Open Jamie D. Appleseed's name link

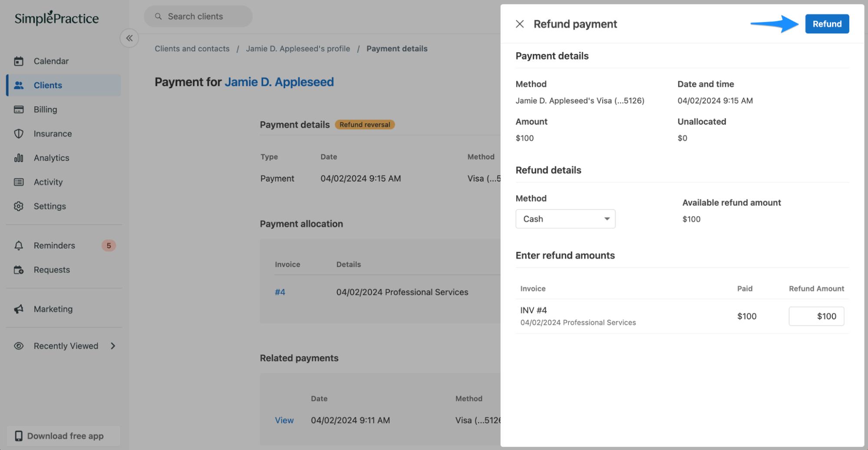(279, 82)
